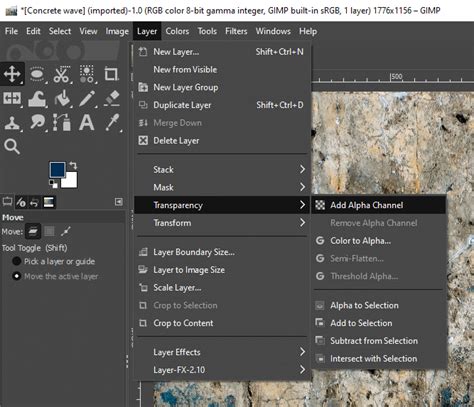The width and height of the screenshot is (474, 407).
Task: Open the Image menu
Action: coord(117,31)
